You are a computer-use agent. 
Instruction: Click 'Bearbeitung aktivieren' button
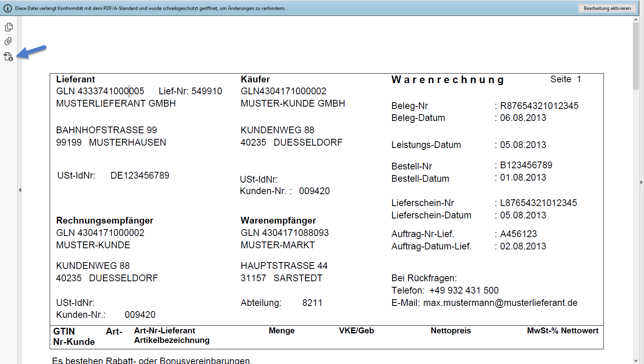pyautogui.click(x=607, y=8)
